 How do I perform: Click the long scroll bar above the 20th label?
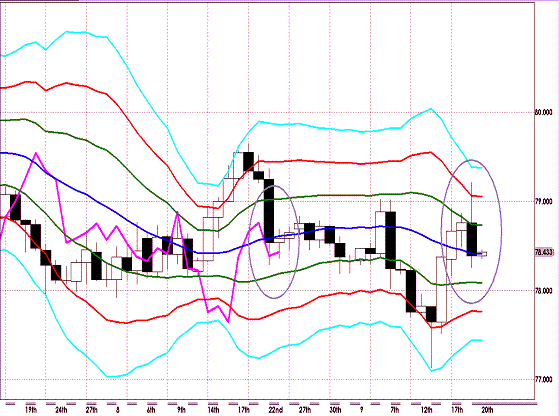coord(504,404)
